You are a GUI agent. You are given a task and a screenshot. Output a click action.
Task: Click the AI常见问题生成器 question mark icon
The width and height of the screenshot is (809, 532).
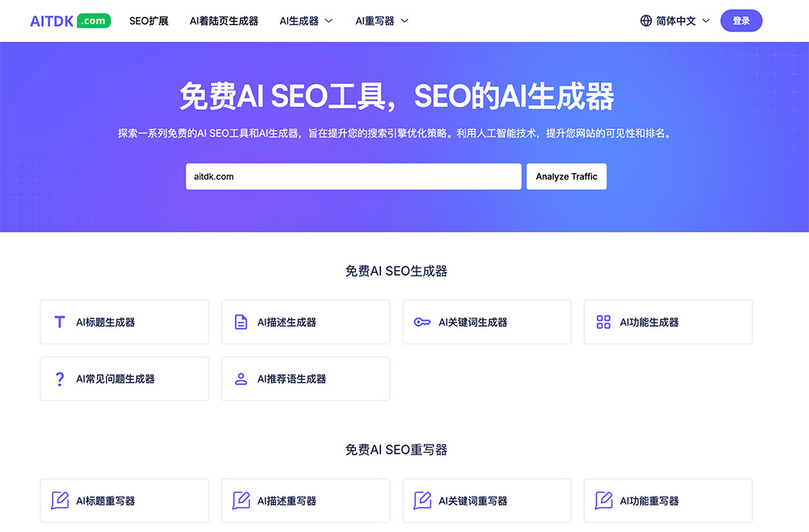pos(60,378)
